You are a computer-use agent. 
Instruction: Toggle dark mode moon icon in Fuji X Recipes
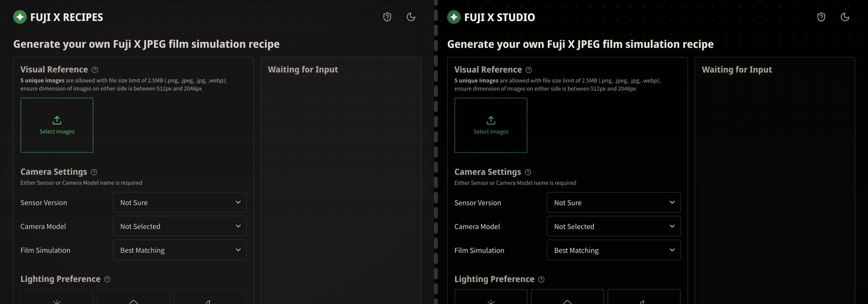pyautogui.click(x=411, y=17)
